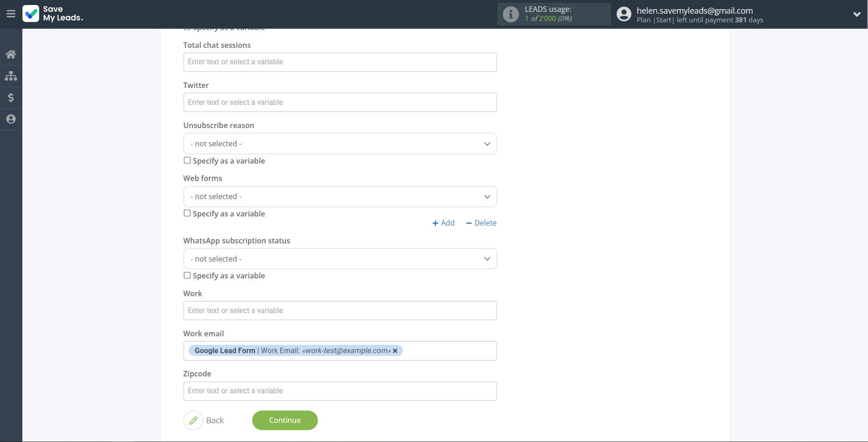Remove the Work Email variable tag
Screen dimensions: 868x442
(395, 350)
